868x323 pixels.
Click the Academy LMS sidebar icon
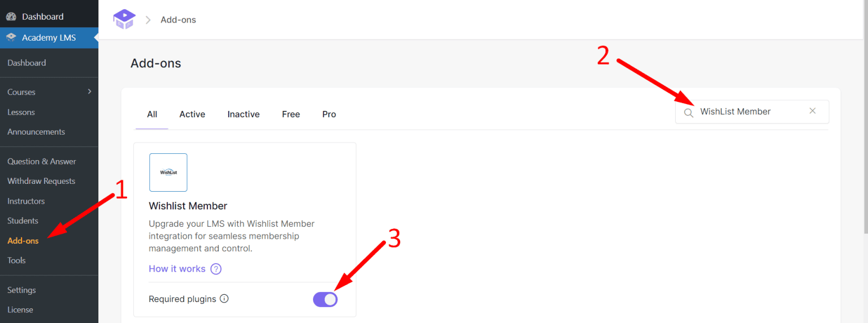click(11, 38)
